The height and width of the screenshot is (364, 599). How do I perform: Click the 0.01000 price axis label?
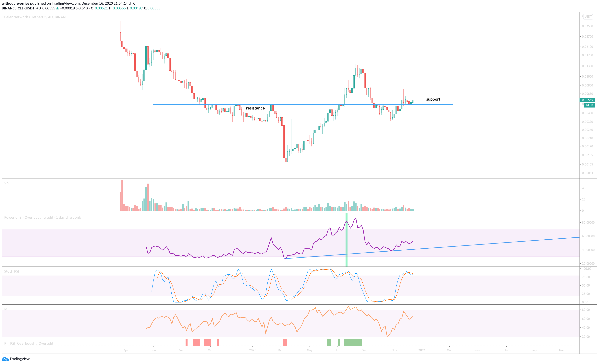click(x=587, y=76)
